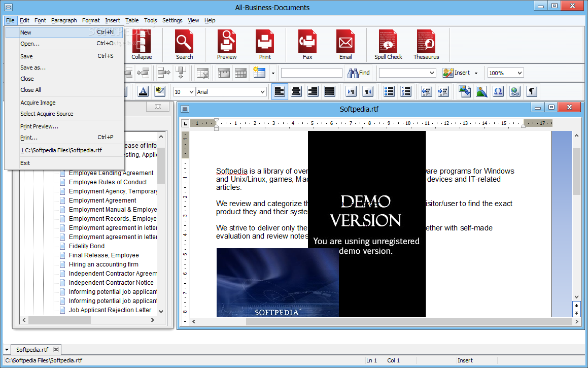
Task: Toggle bulleted list
Action: tap(389, 91)
